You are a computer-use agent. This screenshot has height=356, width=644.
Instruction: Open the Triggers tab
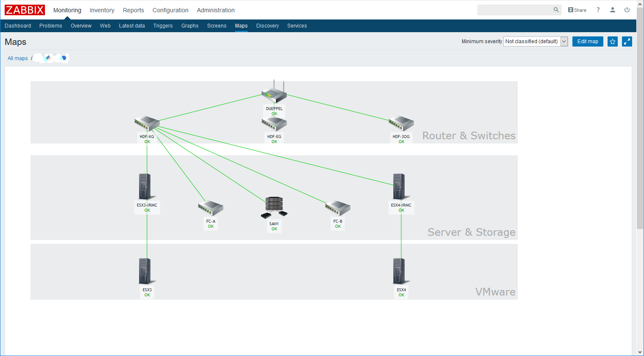[163, 26]
